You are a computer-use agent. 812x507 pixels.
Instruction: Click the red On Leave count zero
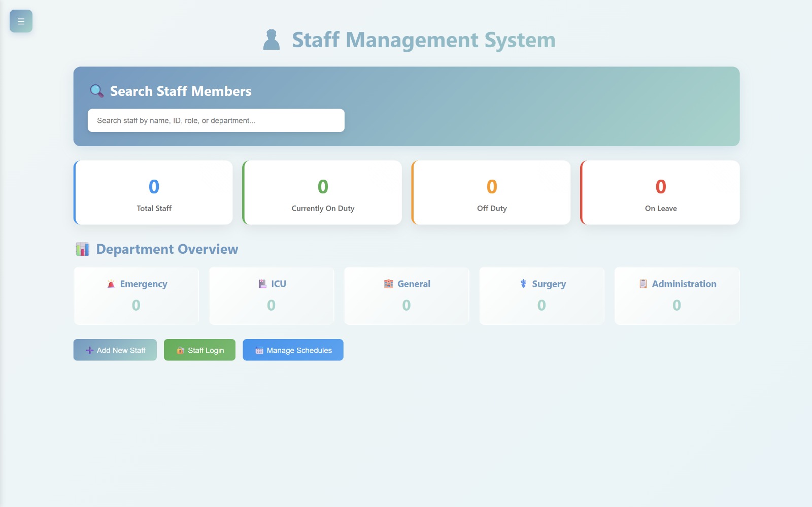click(661, 187)
